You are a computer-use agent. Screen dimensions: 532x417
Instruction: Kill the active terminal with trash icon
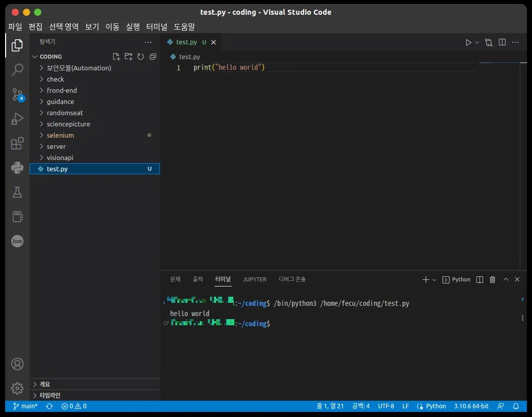click(492, 279)
